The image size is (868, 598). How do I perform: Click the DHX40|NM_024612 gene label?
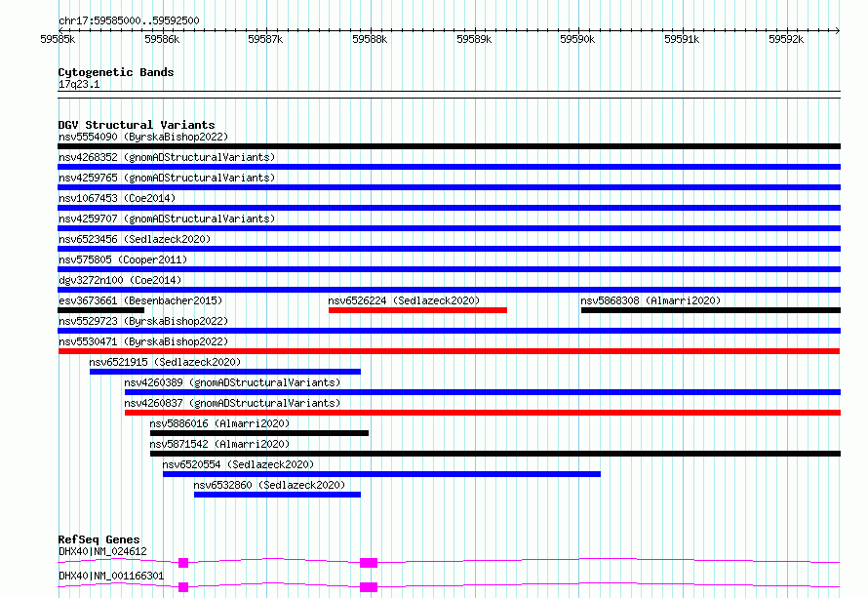point(103,551)
